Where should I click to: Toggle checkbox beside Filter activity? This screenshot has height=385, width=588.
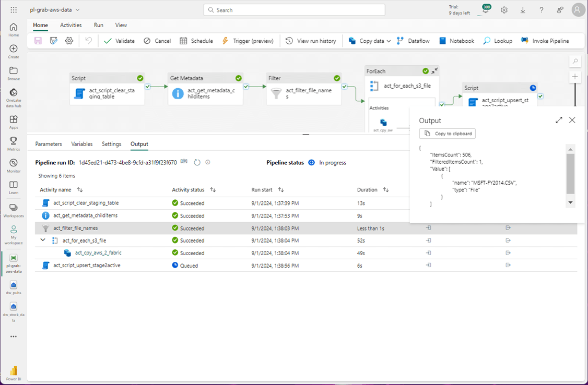coord(345,87)
